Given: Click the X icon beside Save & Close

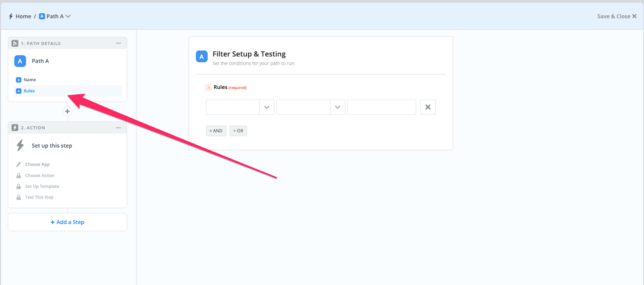Looking at the screenshot, I should [634, 16].
